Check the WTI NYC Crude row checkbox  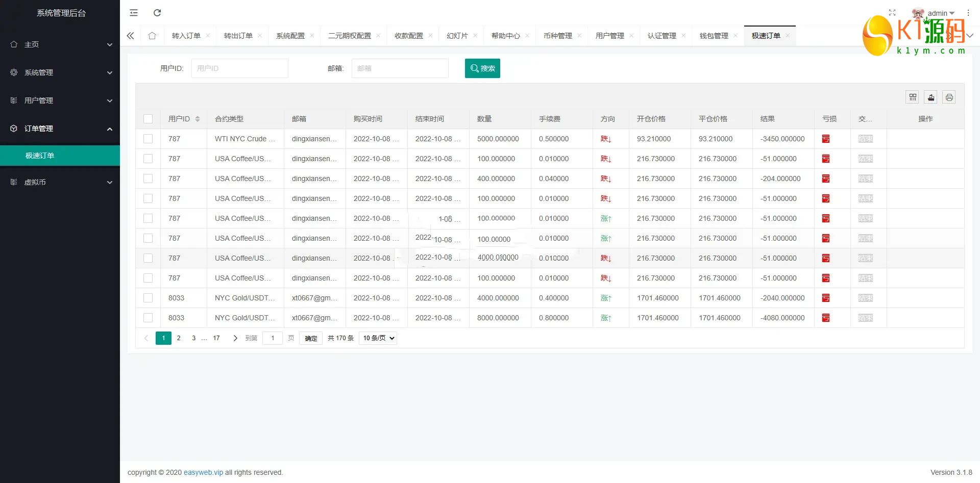click(148, 139)
